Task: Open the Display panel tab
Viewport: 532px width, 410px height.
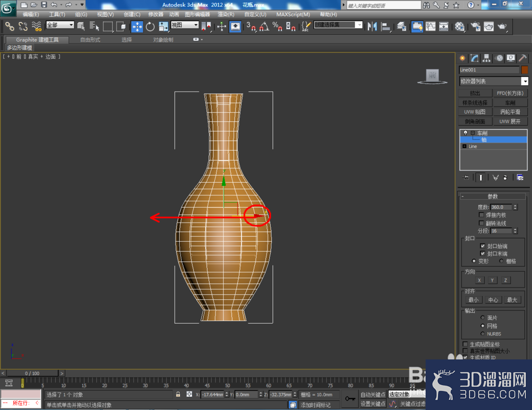Action: (x=511, y=58)
